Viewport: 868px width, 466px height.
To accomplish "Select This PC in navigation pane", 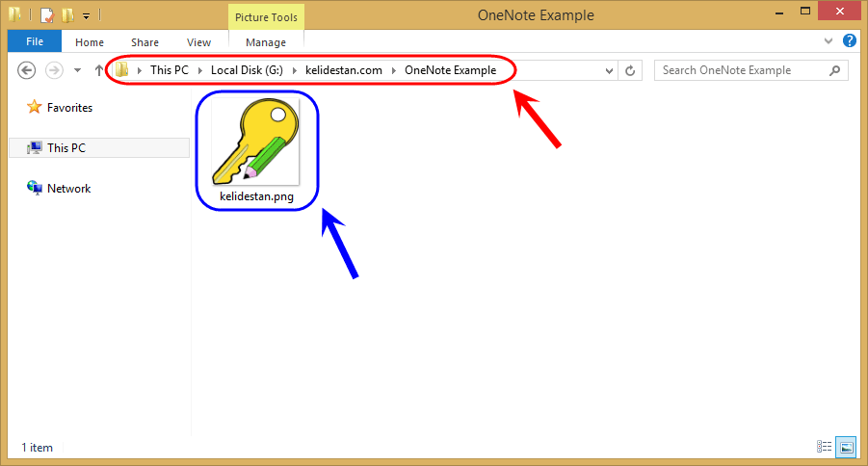I will pyautogui.click(x=99, y=147).
